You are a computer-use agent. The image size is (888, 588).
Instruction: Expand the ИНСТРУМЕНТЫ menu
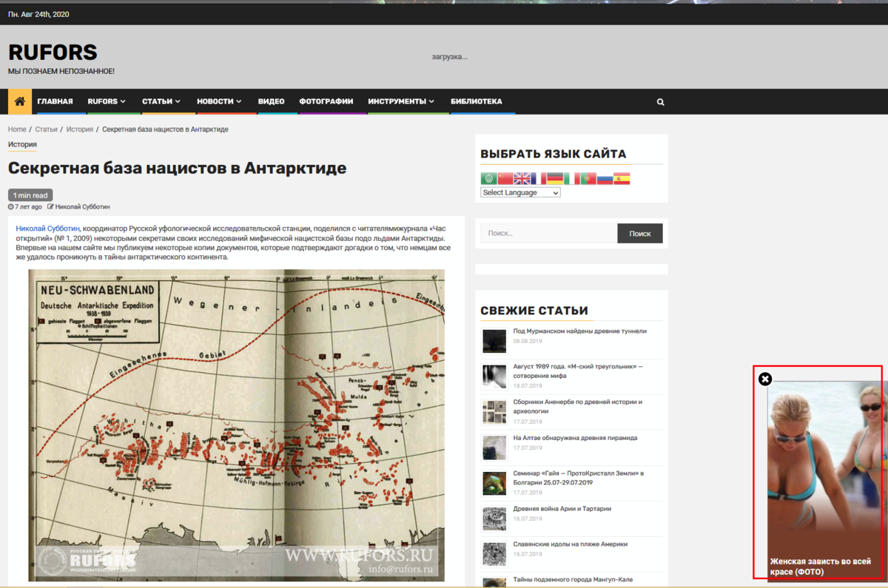pos(401,101)
